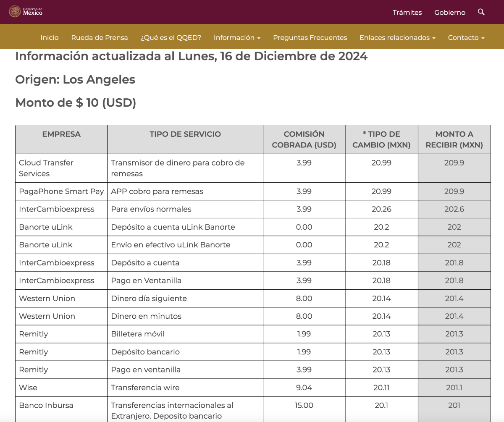Click commission 8.00 in 'Dinero en minutos' row
Viewport: 504px width, 422px height.
[x=304, y=316]
